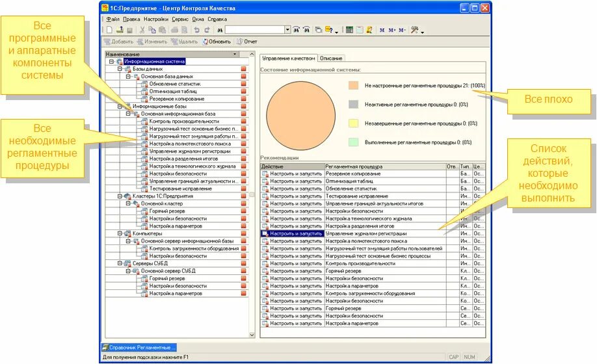Click the Copy toolbar icon
This screenshot has width=597, height=364.
point(152,30)
